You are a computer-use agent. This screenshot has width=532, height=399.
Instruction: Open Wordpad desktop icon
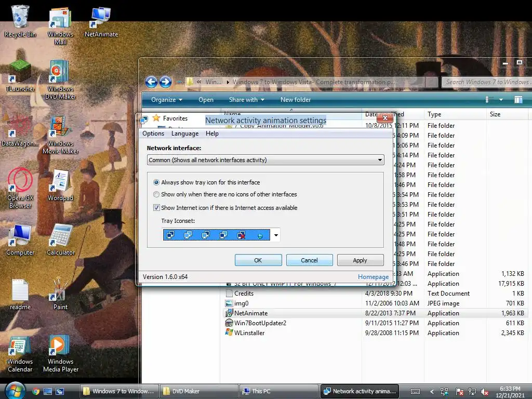pos(60,185)
